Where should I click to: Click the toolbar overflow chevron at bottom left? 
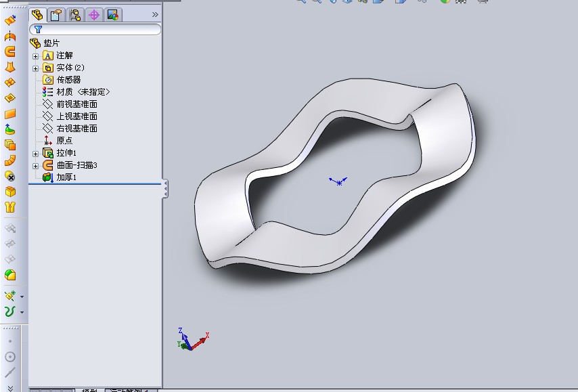click(x=10, y=388)
